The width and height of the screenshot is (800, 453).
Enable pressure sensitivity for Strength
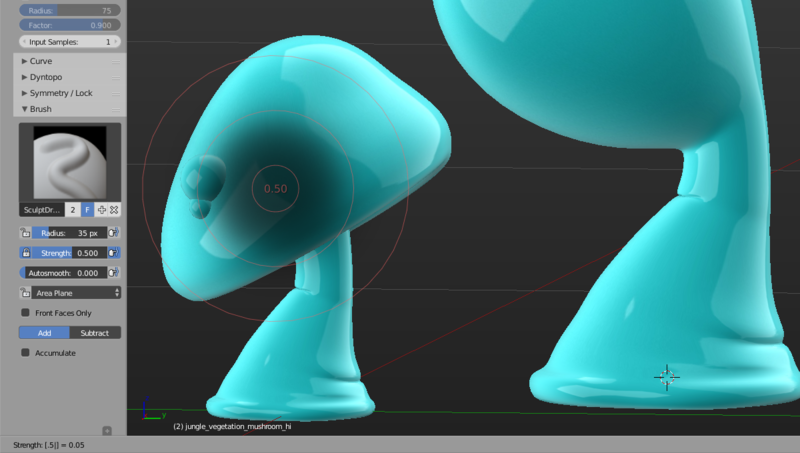114,253
